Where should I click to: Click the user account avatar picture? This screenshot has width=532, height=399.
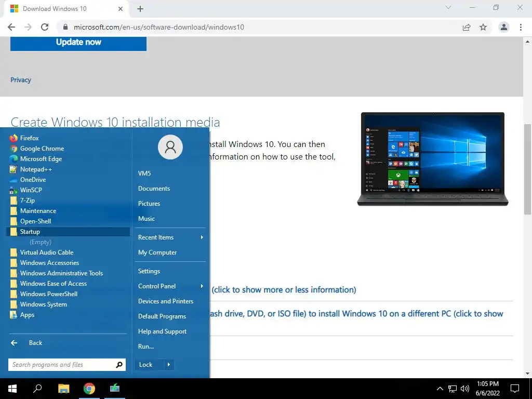[170, 147]
